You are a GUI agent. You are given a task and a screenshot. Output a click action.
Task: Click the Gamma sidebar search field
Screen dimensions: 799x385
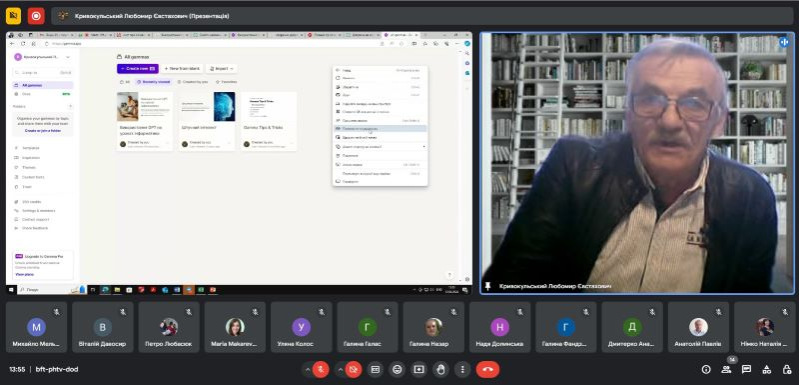pyautogui.click(x=43, y=73)
